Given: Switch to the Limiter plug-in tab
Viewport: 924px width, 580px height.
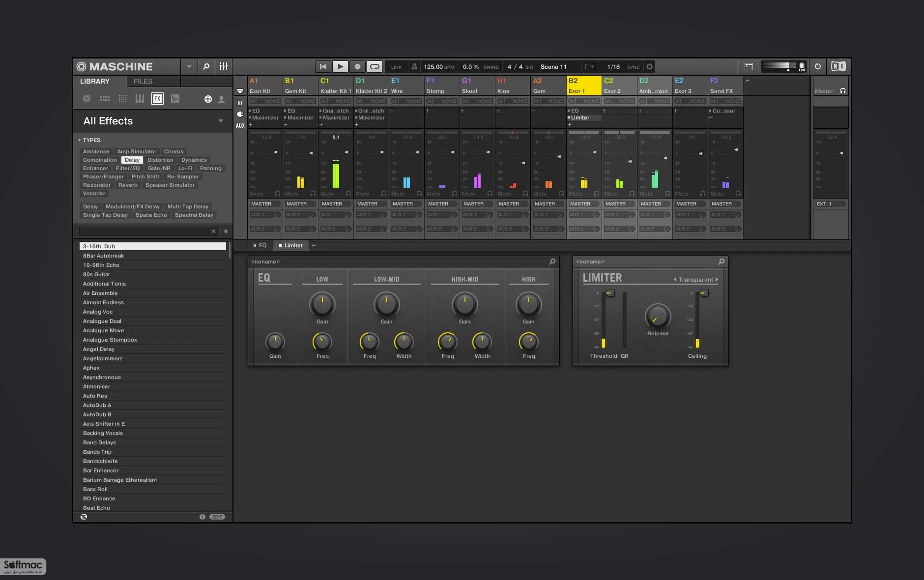Looking at the screenshot, I should [x=290, y=245].
